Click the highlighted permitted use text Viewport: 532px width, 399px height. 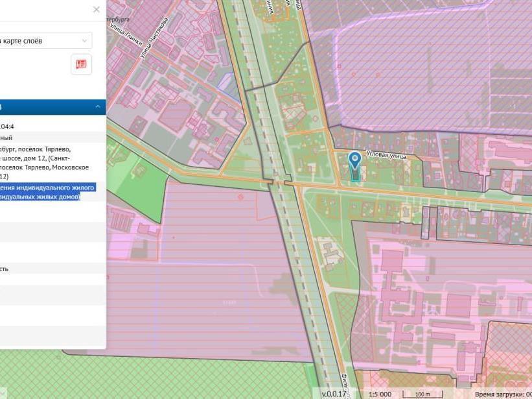(47, 192)
